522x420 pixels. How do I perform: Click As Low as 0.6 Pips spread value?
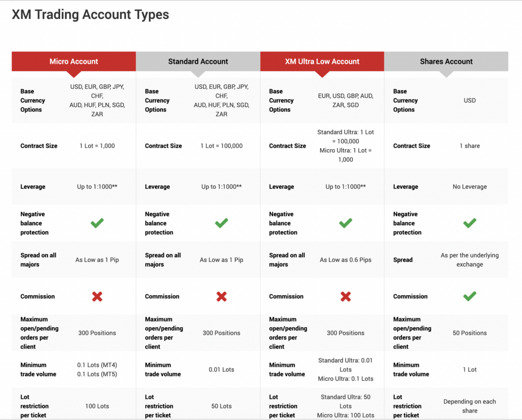[x=346, y=260]
